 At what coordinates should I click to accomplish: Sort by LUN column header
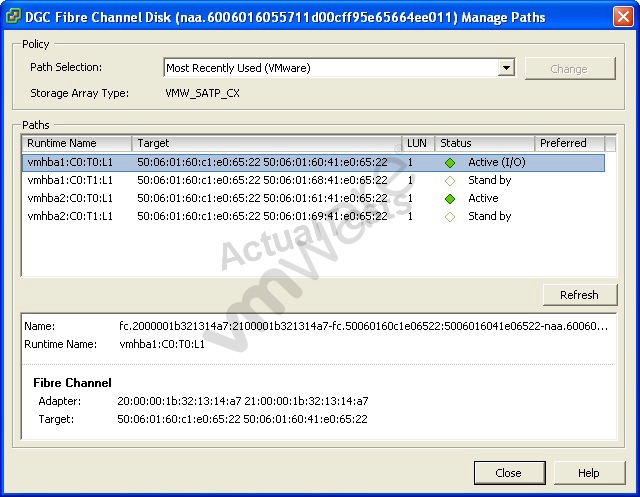[x=418, y=143]
